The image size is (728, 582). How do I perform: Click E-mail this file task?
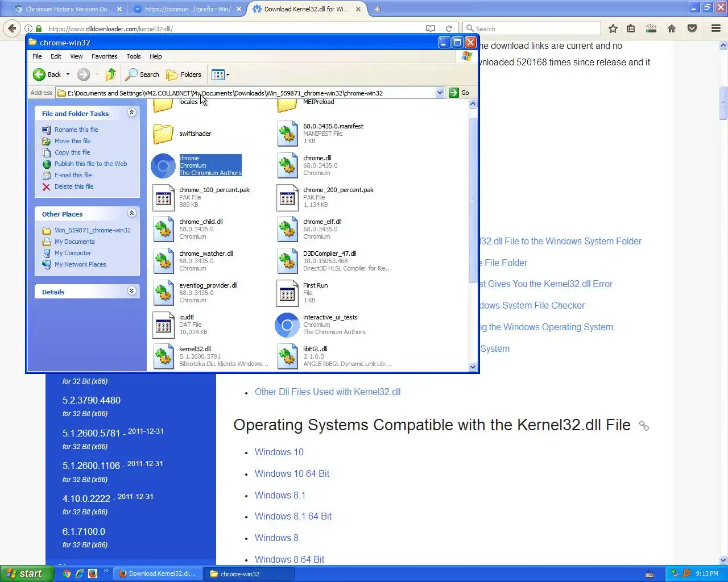73,175
